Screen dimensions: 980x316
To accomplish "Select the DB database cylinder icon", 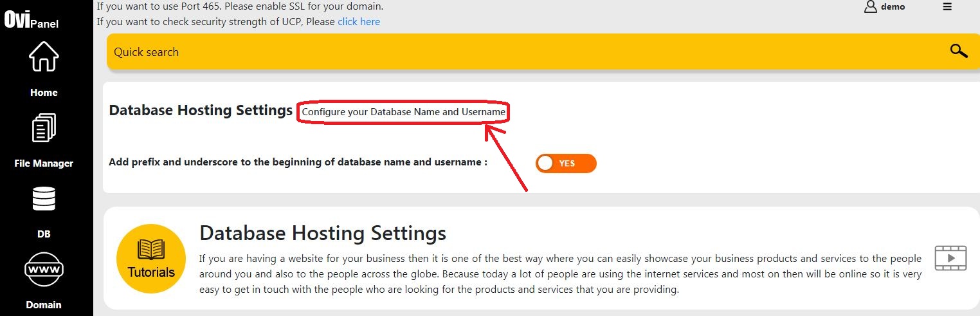I will point(44,199).
